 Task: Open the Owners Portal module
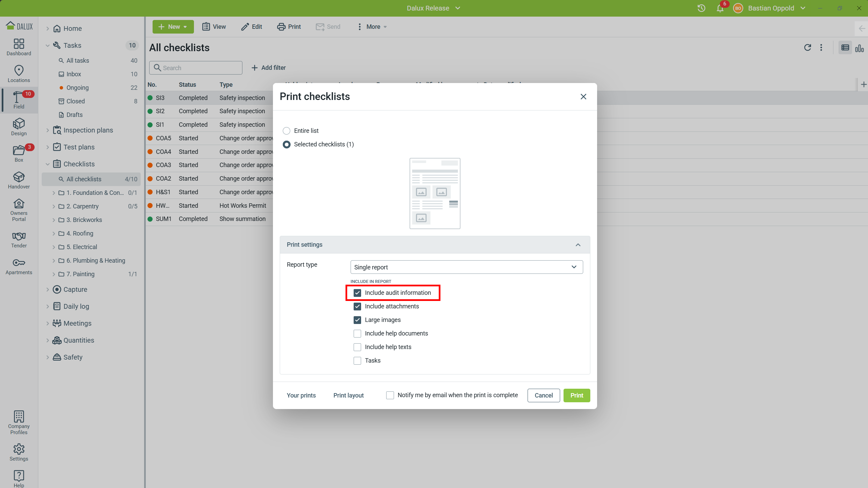(19, 209)
